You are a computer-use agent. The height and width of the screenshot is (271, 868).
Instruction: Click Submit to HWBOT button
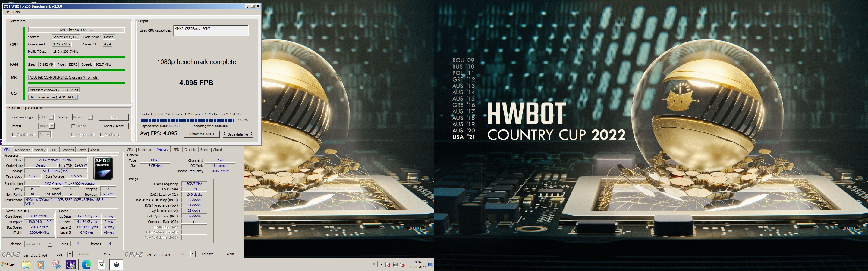click(202, 134)
